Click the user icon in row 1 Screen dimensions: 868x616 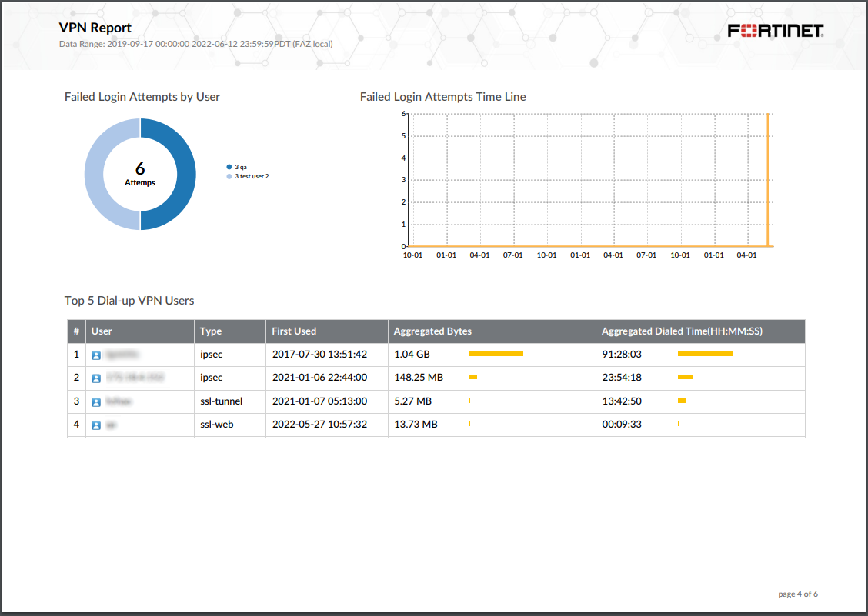[x=96, y=355]
